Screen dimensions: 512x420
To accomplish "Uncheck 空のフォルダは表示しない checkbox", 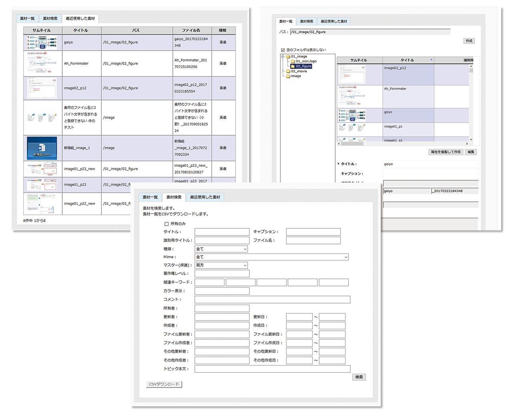I will pos(283,50).
